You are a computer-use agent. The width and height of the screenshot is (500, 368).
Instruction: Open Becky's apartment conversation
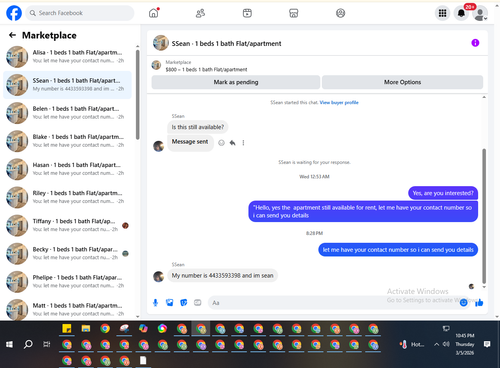(x=67, y=254)
